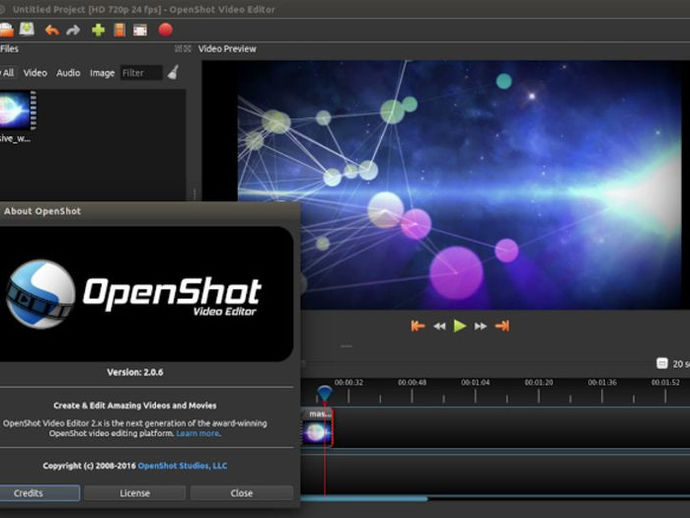Click the Video Preview panel title
Image resolution: width=690 pixels, height=518 pixels.
tap(227, 49)
